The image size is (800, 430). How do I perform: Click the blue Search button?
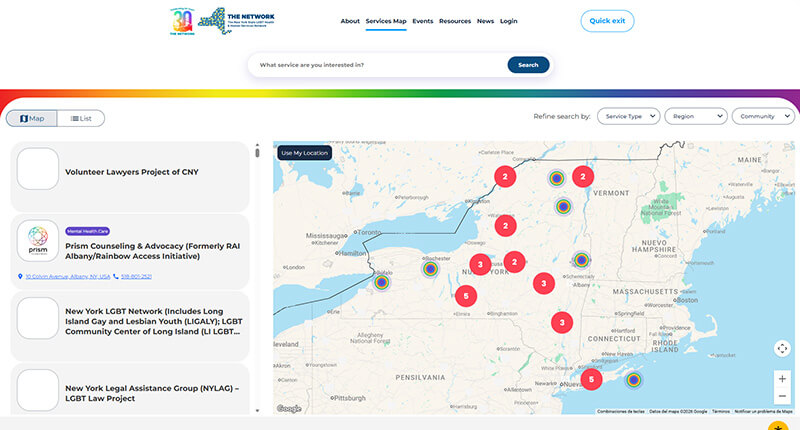pos(528,65)
